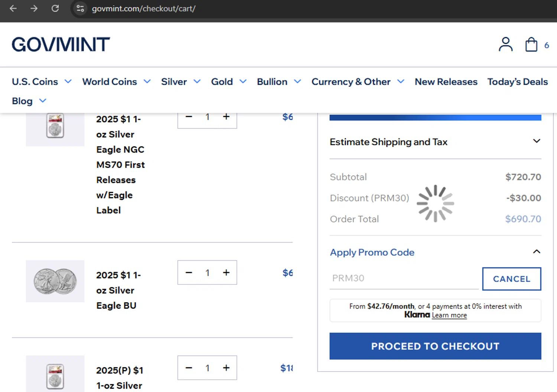Open Currency & Other menu
This screenshot has height=392, width=557.
point(351,82)
